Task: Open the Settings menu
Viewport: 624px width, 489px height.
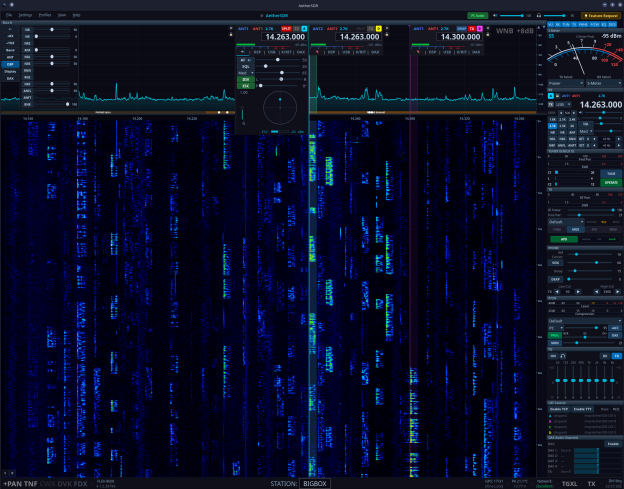Action: (x=25, y=15)
